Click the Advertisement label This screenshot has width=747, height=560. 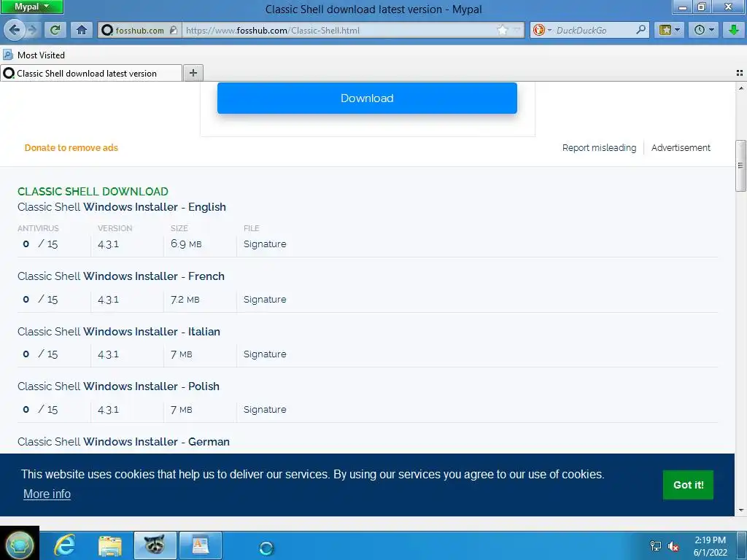pos(681,147)
